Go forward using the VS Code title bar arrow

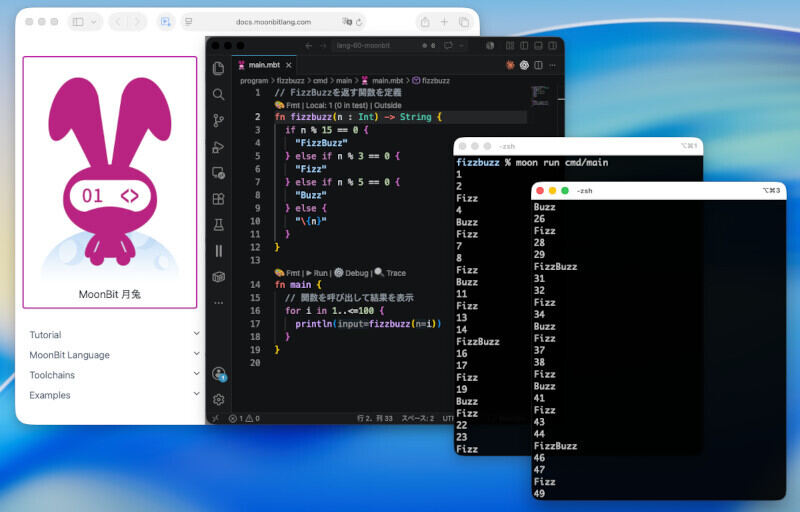pos(322,45)
